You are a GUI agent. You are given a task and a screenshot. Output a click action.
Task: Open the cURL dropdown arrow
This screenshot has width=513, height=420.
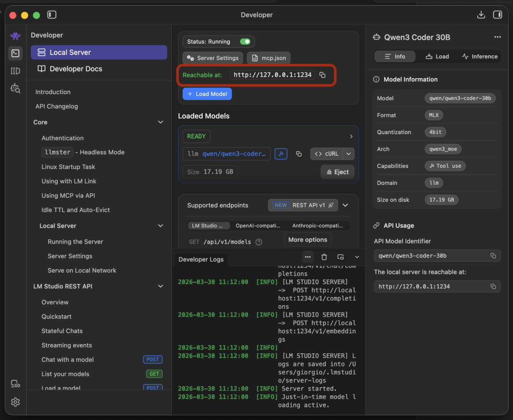tap(349, 154)
